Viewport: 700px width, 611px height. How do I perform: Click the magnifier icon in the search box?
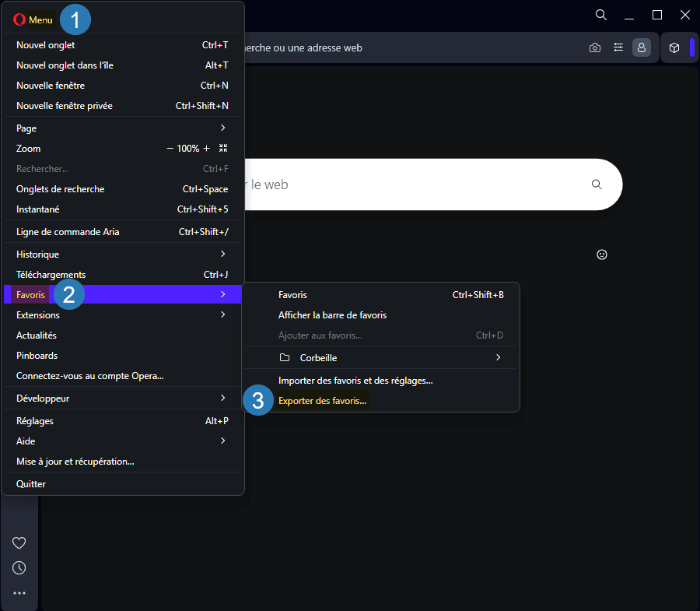[597, 184]
